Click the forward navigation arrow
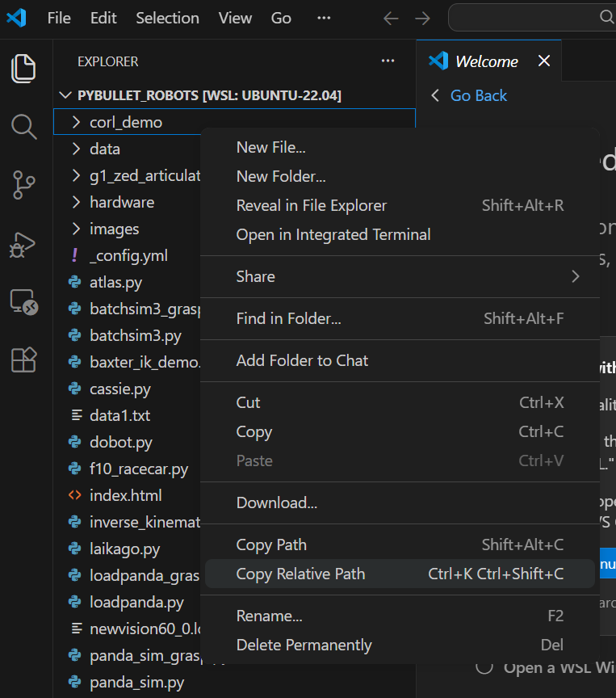Viewport: 616px width, 698px height. coord(422,17)
